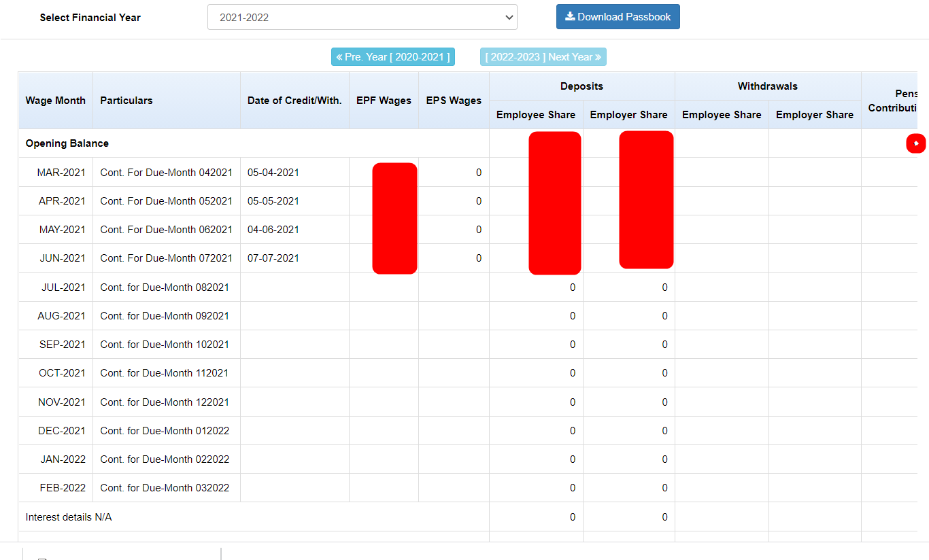This screenshot has height=560, width=929.
Task: Select the Date of Credit/With. header
Action: [294, 101]
